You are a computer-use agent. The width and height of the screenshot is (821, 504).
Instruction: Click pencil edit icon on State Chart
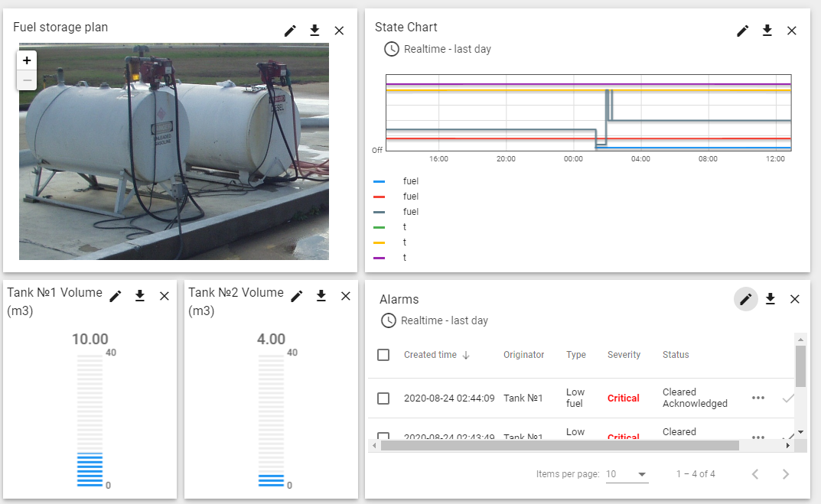point(743,31)
